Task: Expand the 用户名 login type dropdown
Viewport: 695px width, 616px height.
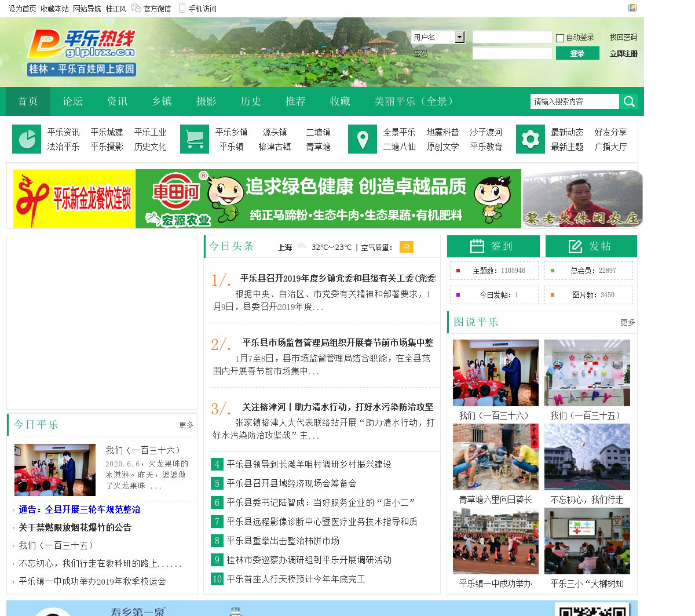Action: [x=460, y=37]
